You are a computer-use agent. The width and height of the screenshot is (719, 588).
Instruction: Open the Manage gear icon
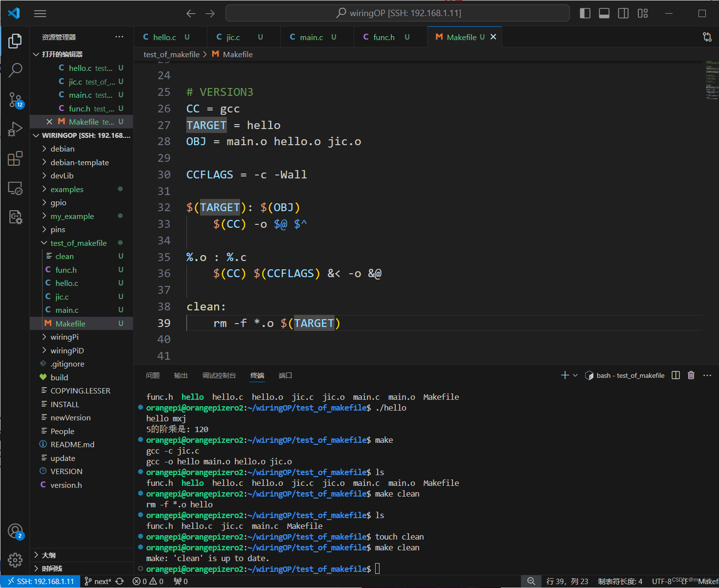[x=15, y=560]
